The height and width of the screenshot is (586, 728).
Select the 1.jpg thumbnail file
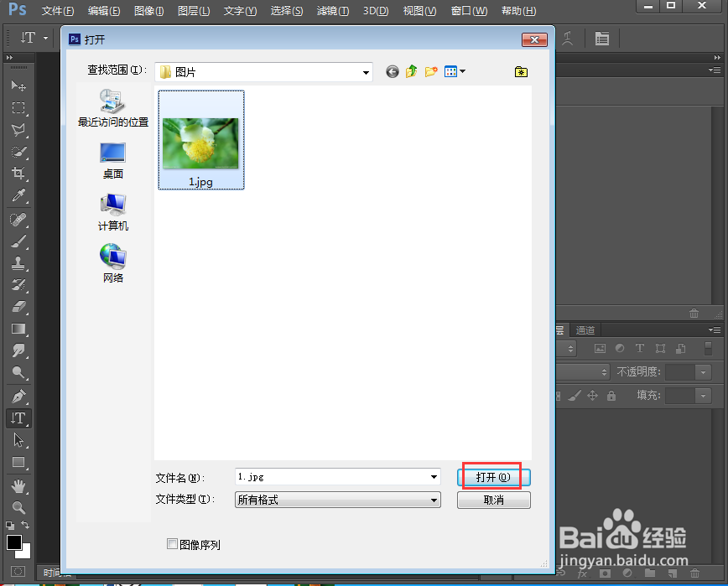coord(201,140)
